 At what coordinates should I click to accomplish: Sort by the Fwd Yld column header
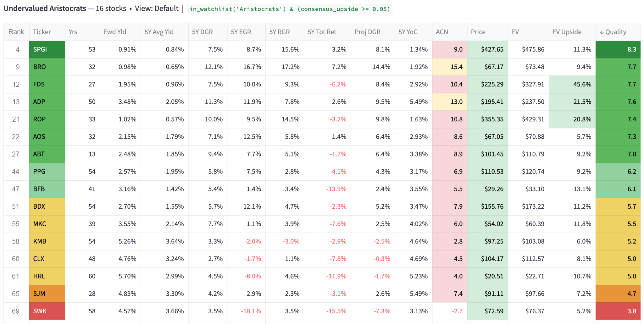(x=114, y=32)
